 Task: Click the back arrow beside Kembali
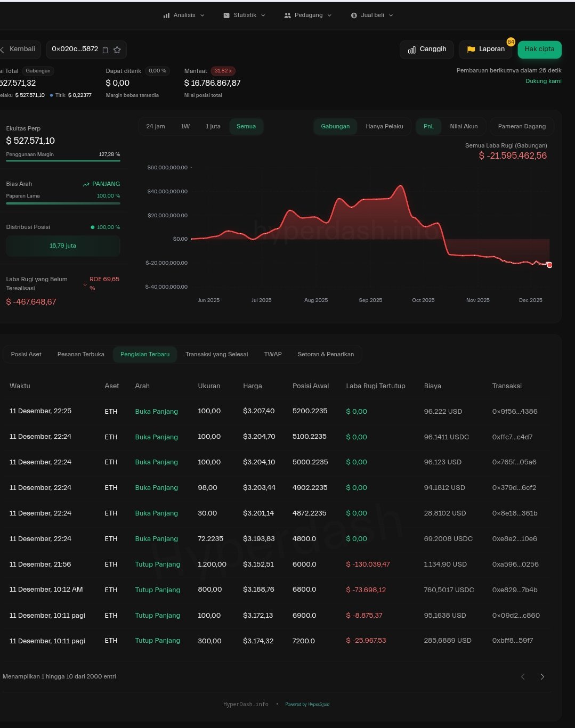3,50
